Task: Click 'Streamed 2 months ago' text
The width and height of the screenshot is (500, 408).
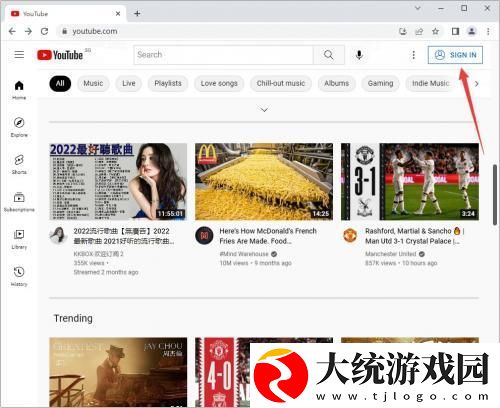Action: [x=106, y=272]
